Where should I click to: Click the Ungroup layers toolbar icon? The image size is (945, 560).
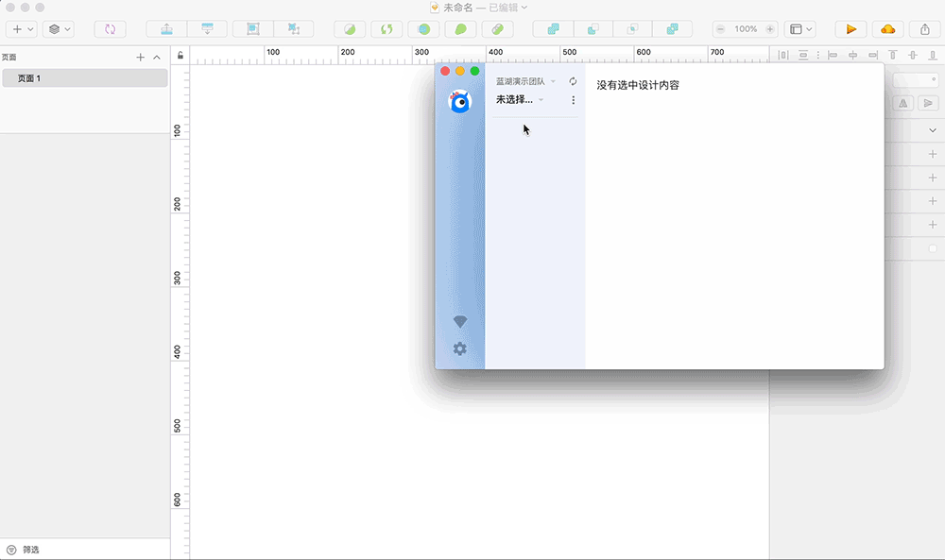(294, 29)
